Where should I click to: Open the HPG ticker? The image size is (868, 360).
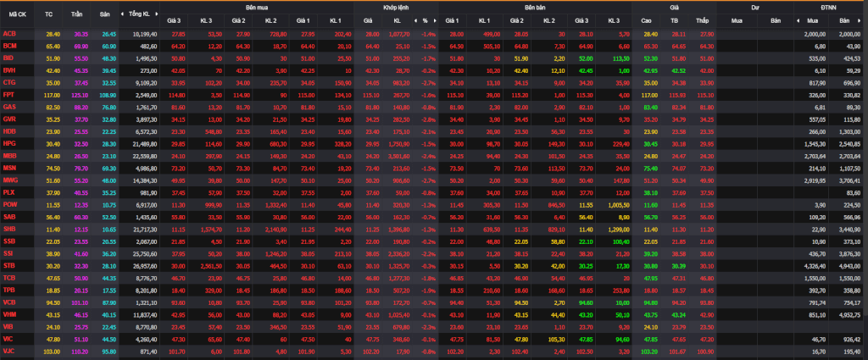[x=8, y=142]
